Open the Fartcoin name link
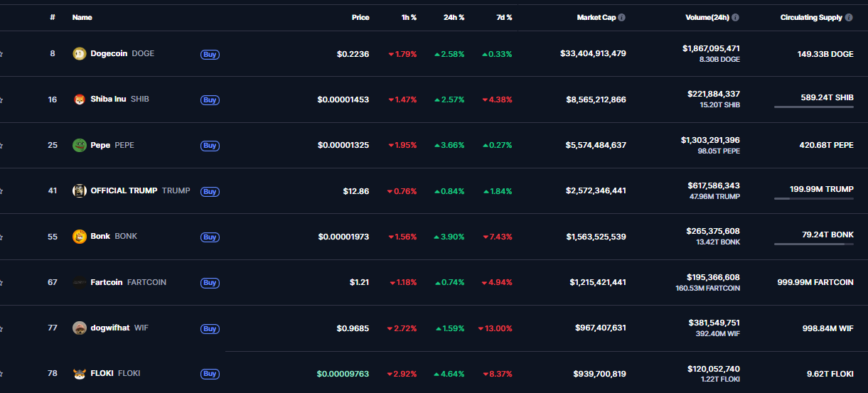 pyautogui.click(x=106, y=282)
